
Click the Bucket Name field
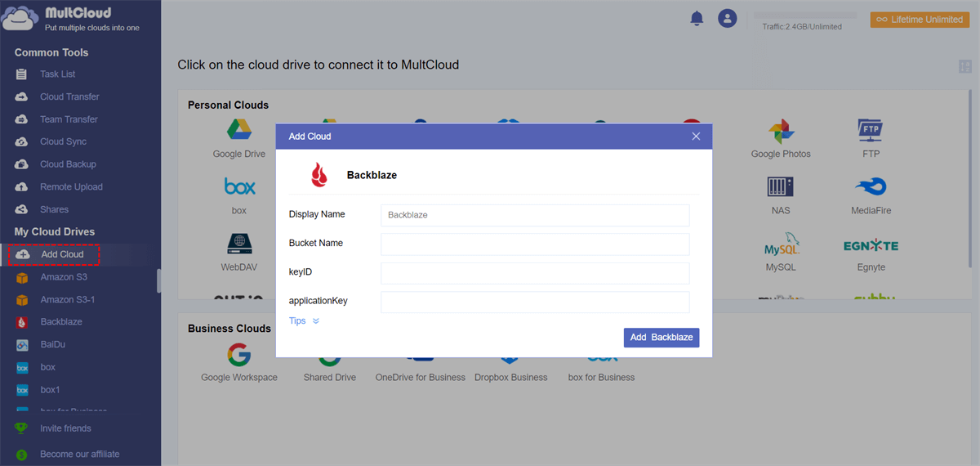tap(535, 244)
